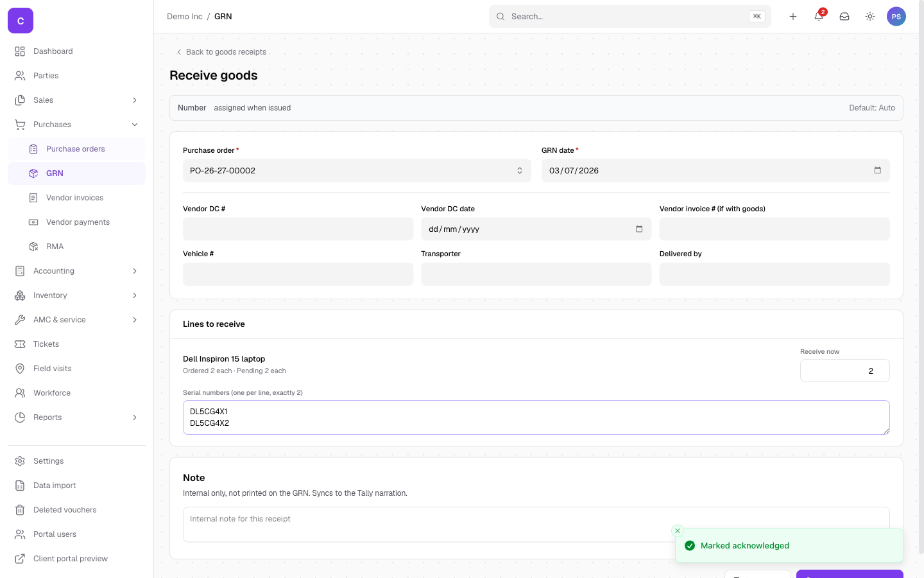The width and height of the screenshot is (924, 578).
Task: Click Demo Inc breadcrumb link
Action: (x=185, y=17)
